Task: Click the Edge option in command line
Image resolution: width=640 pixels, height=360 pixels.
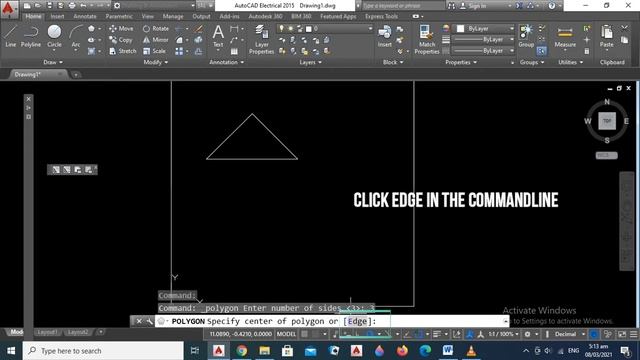Action: pos(358,321)
